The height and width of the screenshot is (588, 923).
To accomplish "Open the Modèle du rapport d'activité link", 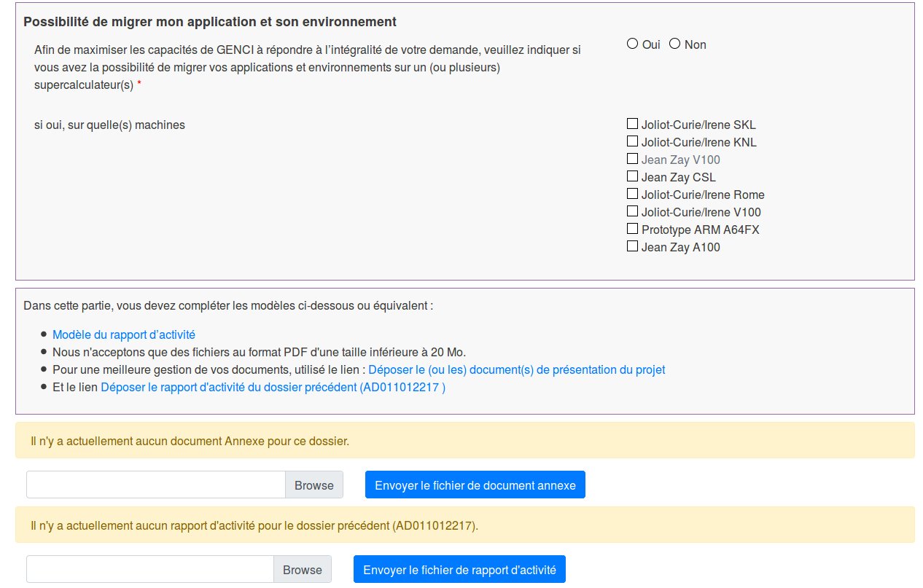I will point(123,335).
